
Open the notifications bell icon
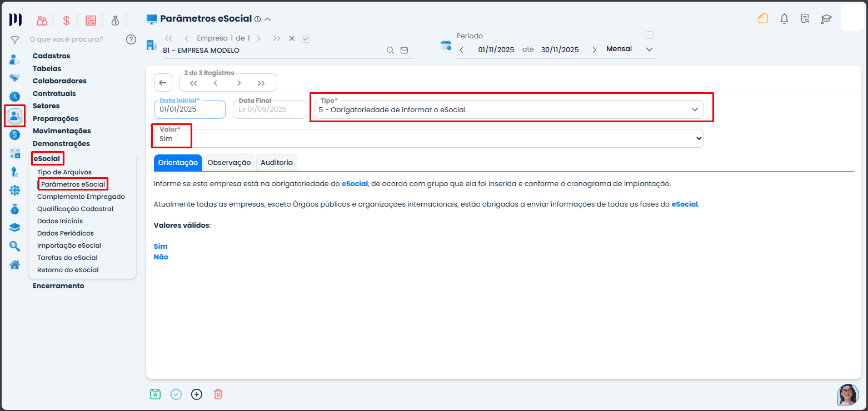point(784,19)
